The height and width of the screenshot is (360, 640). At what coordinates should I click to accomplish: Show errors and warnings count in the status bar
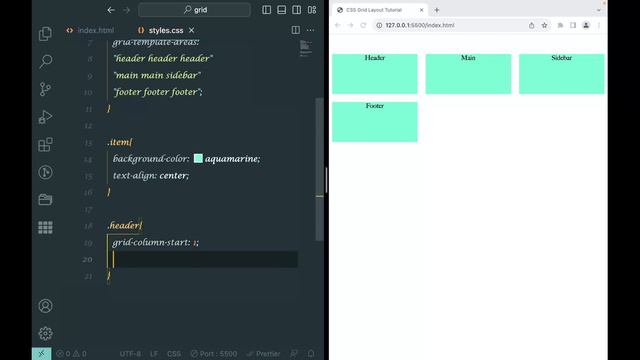[71, 353]
